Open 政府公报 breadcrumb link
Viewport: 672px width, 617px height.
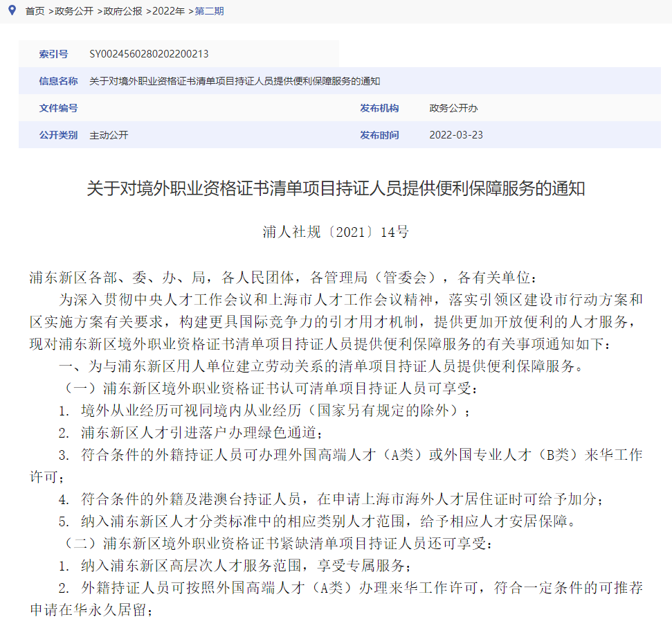122,11
